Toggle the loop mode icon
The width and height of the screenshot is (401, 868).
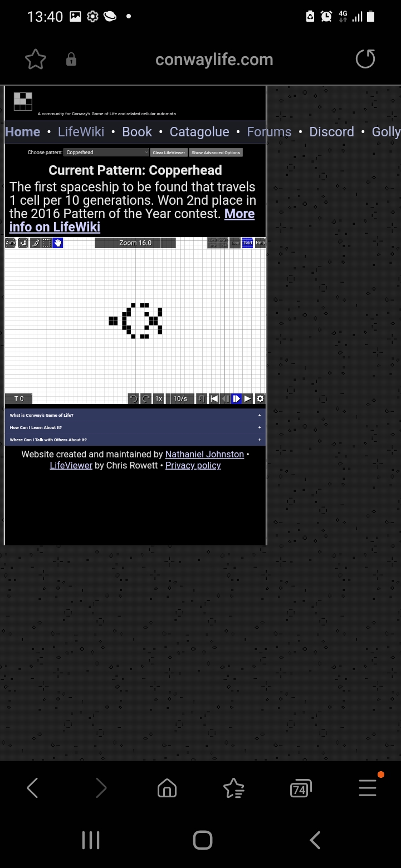point(202,398)
